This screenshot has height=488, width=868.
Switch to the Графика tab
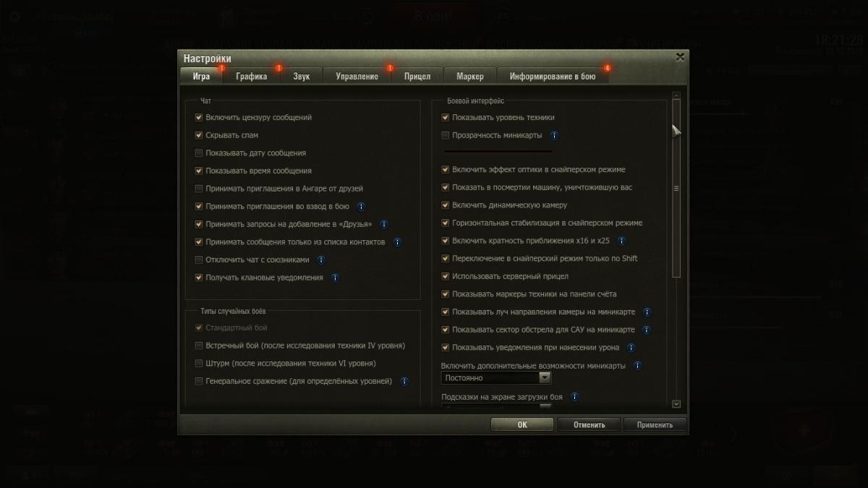252,76
